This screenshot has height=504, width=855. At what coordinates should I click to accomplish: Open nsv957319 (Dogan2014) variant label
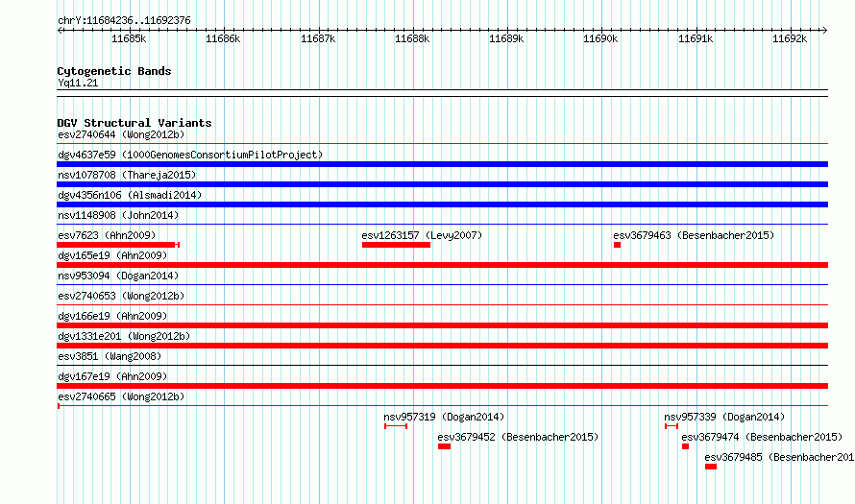pos(444,417)
